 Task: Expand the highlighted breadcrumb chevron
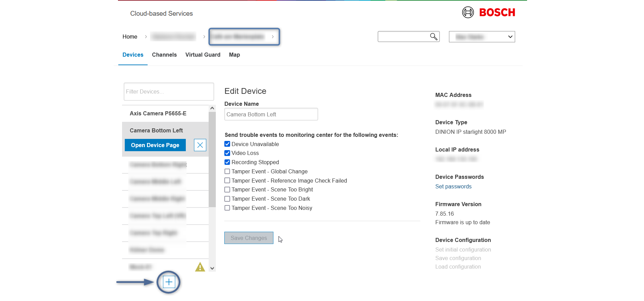(273, 37)
